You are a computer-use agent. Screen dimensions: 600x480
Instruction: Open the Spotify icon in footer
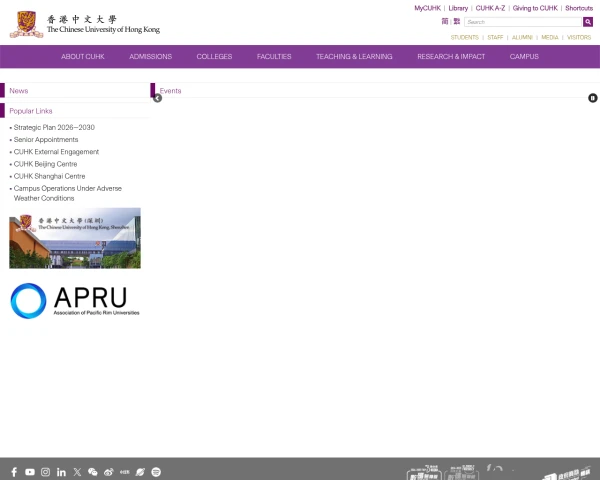156,472
